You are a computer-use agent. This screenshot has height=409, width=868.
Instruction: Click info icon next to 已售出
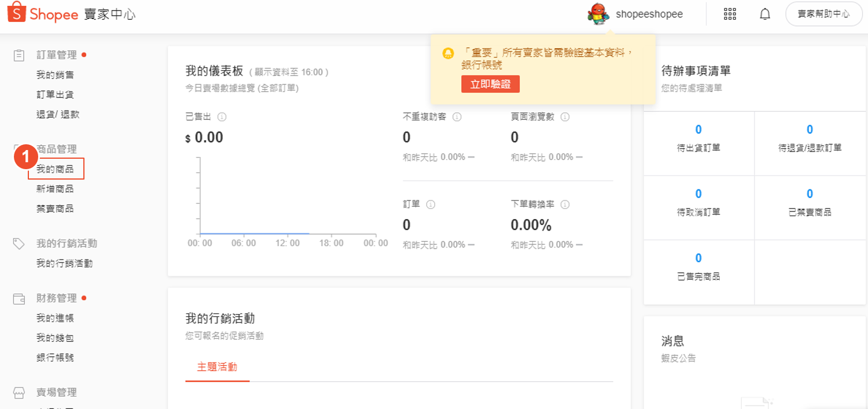point(222,117)
